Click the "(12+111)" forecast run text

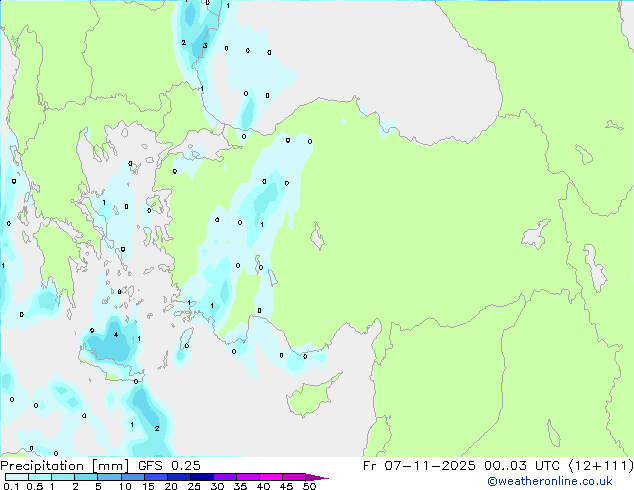601,466
